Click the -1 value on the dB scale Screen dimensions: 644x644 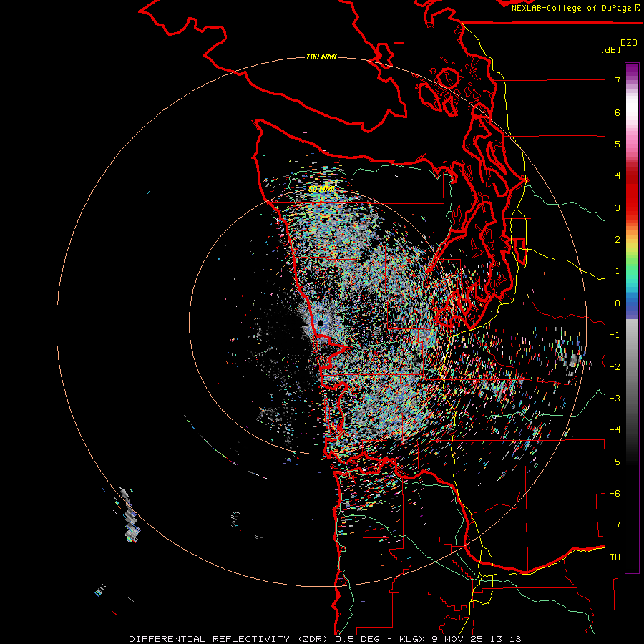click(x=615, y=335)
